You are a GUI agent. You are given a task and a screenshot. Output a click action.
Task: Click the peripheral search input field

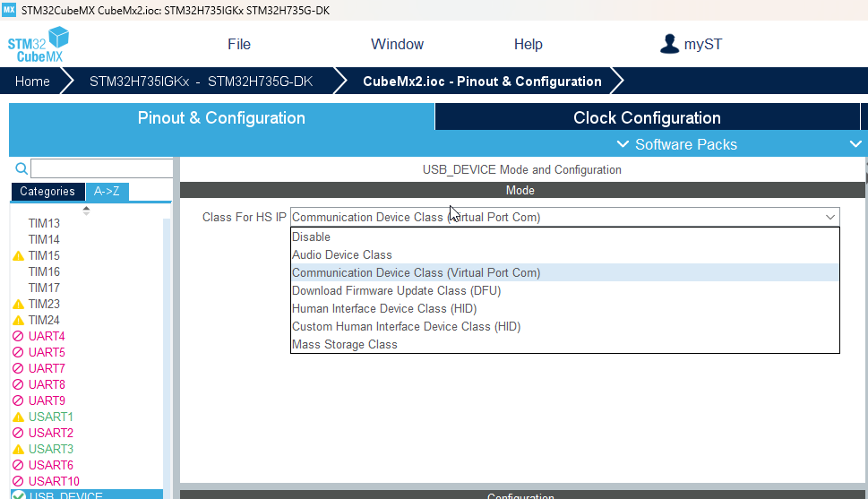tap(102, 168)
